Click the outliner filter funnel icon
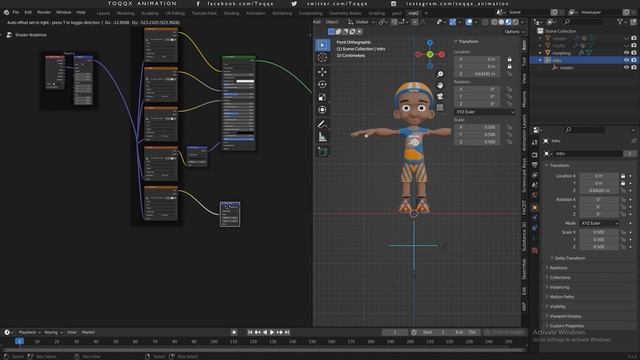Image resolution: width=640 pixels, height=360 pixels. pyautogui.click(x=620, y=22)
